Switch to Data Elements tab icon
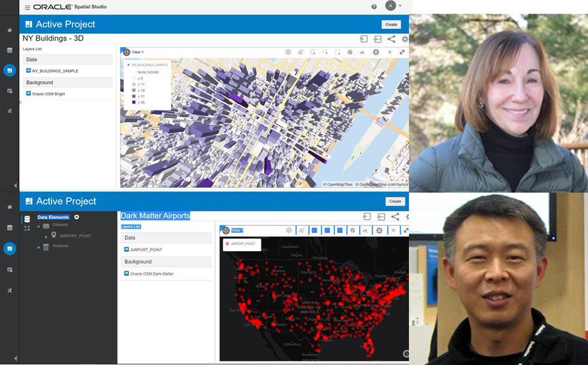The image size is (588, 365). [27, 219]
